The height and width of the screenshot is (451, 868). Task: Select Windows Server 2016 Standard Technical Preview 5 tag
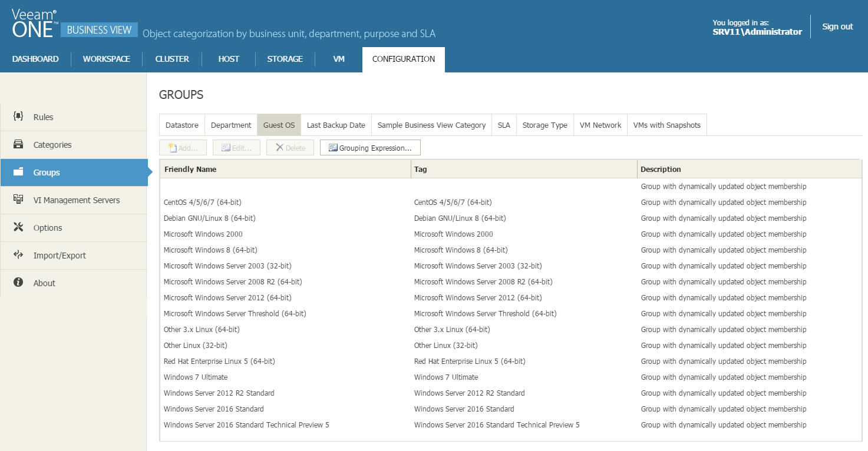pos(497,425)
